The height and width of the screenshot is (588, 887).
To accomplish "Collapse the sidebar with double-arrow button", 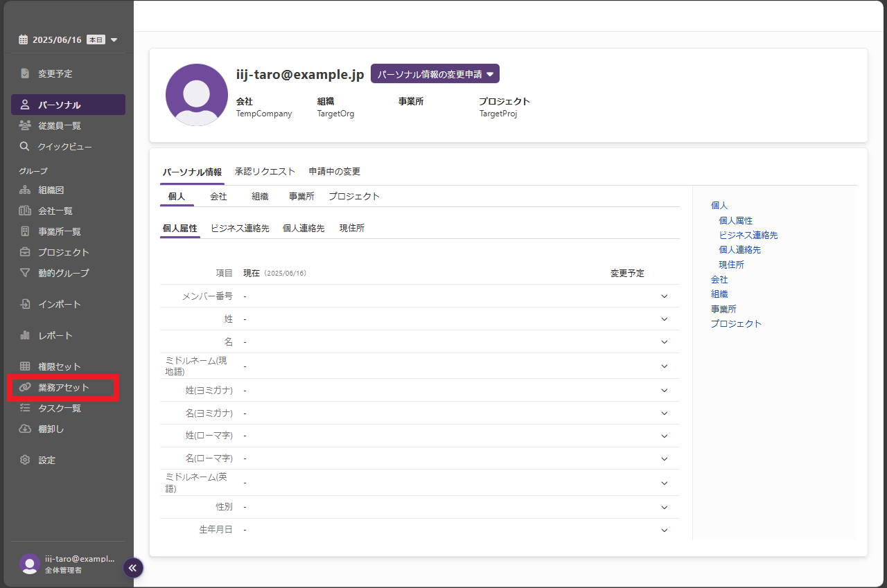I will tap(133, 568).
